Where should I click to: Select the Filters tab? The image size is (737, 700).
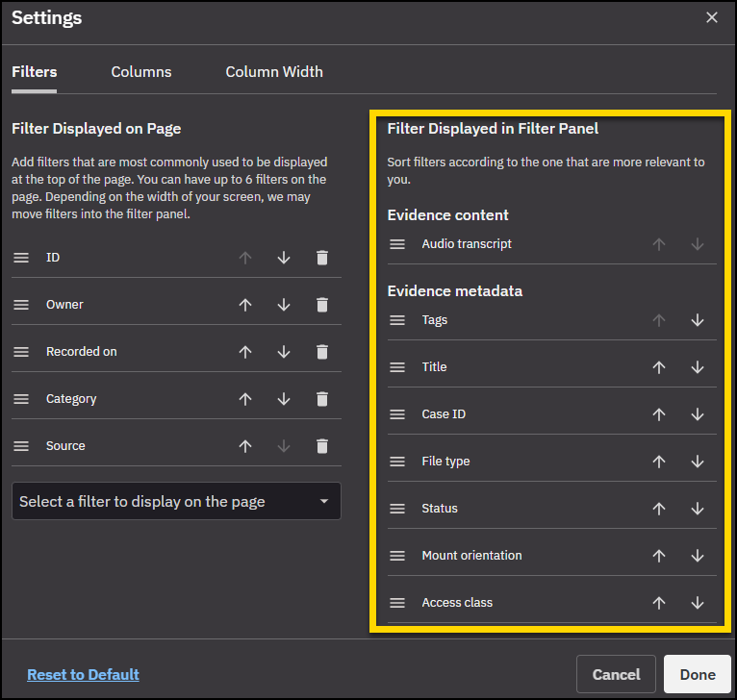pos(35,72)
